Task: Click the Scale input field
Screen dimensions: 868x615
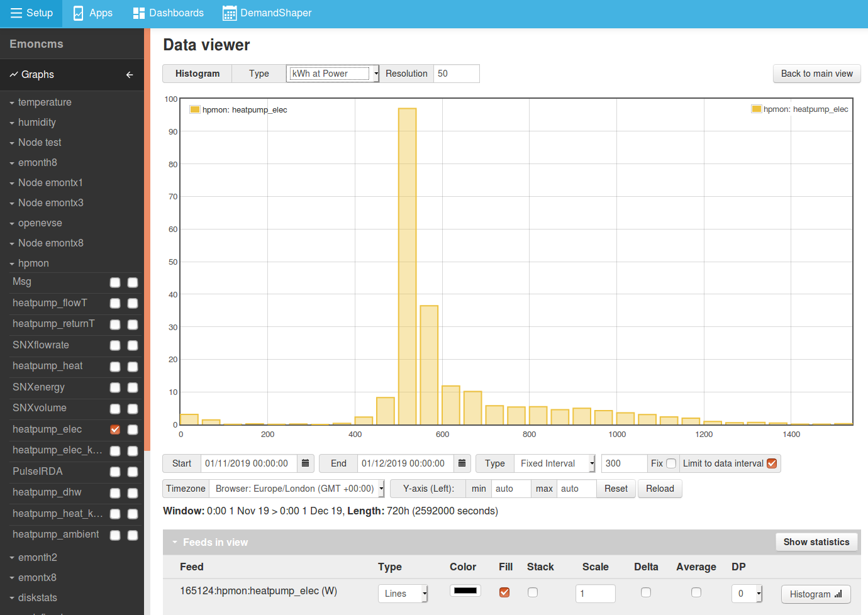Action: tap(595, 594)
